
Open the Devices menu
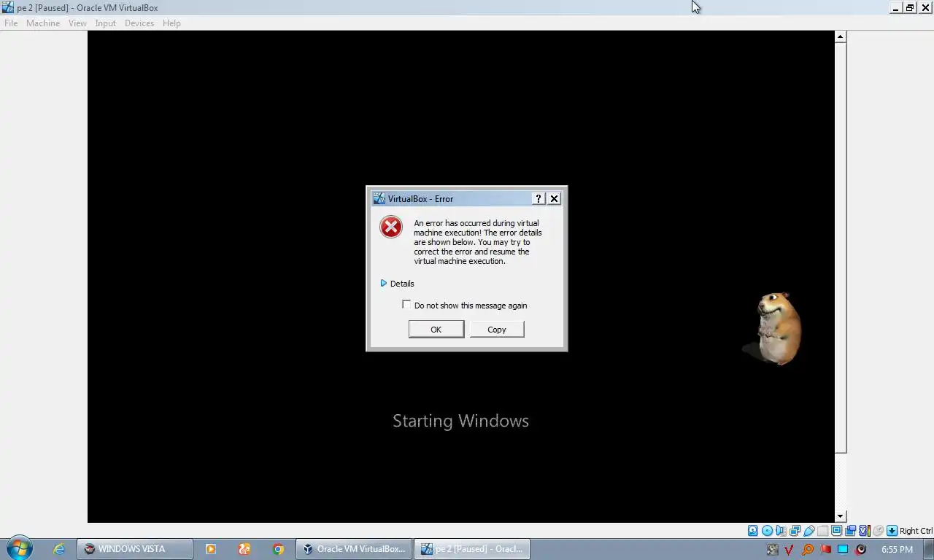139,23
